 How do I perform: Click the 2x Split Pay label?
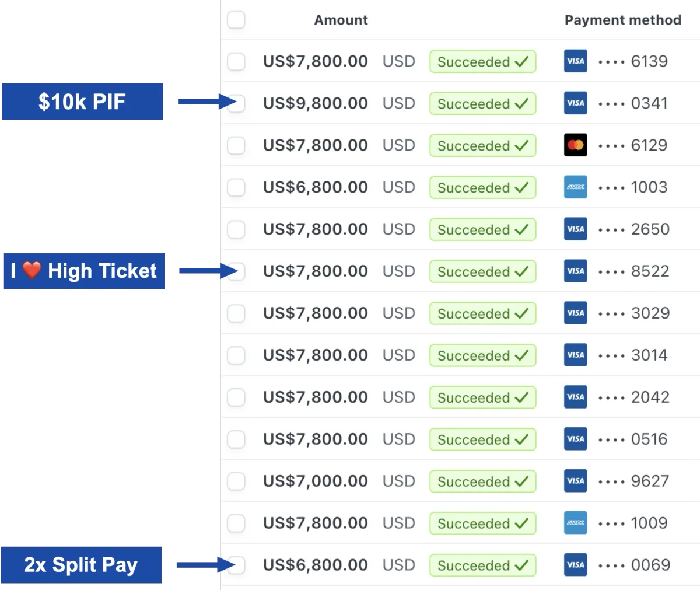click(x=81, y=565)
